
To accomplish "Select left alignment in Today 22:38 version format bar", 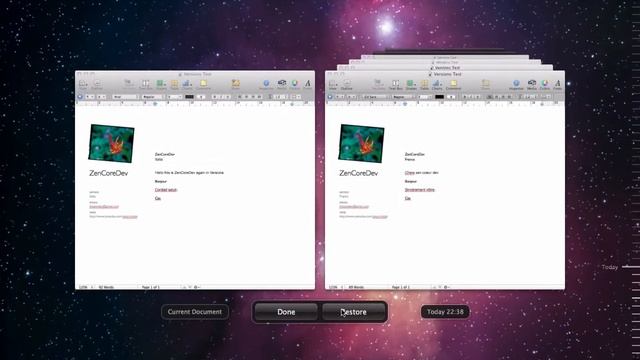I will click(489, 97).
